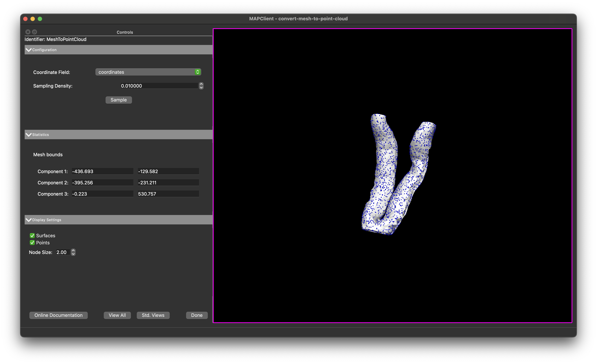
Task: Click the Done button
Action: 197,315
